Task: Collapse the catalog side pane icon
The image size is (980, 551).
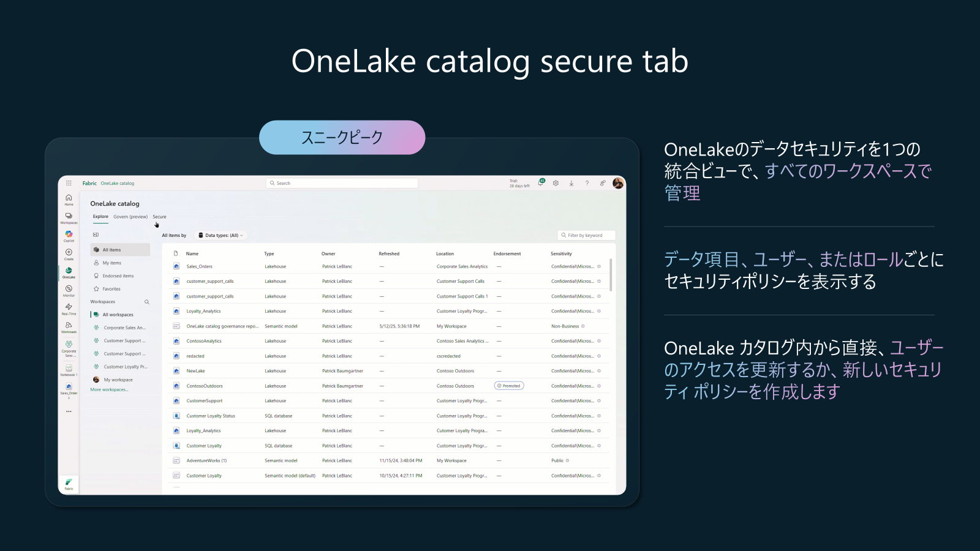Action: [96, 234]
